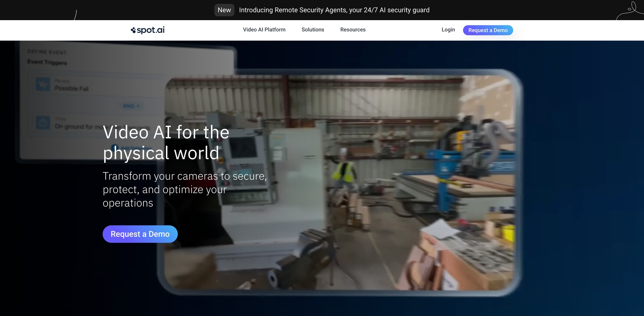Open the Solutions menu
This screenshot has height=316, width=644.
point(313,30)
